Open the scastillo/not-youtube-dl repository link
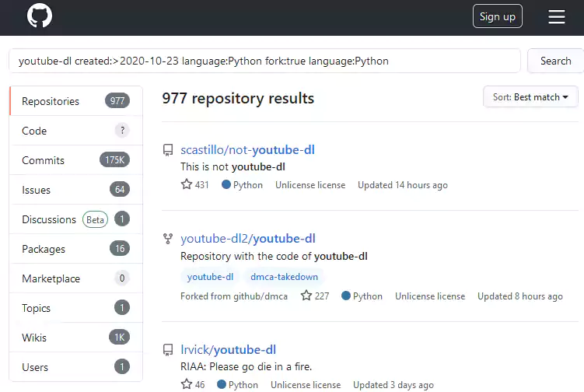This screenshot has height=392, width=584. [248, 150]
